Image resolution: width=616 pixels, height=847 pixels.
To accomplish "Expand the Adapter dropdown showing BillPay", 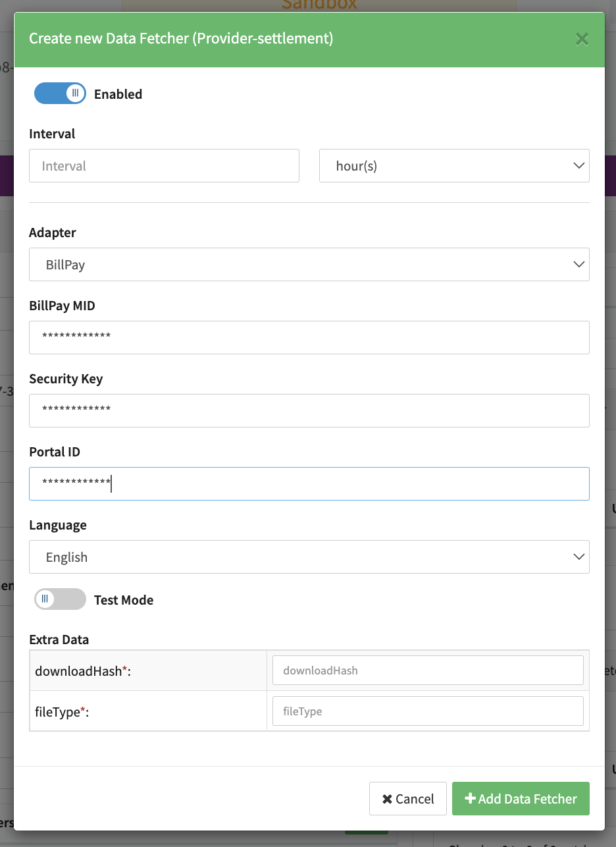I will pos(309,265).
